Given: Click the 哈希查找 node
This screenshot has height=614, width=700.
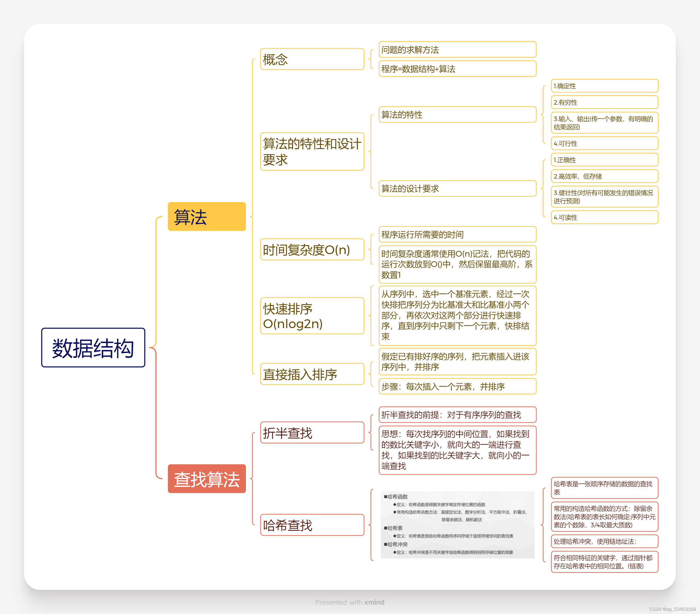Looking at the screenshot, I should coord(312,525).
